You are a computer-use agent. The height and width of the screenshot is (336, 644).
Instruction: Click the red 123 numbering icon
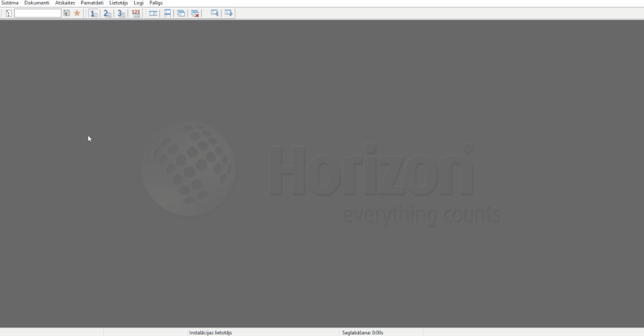pos(135,14)
